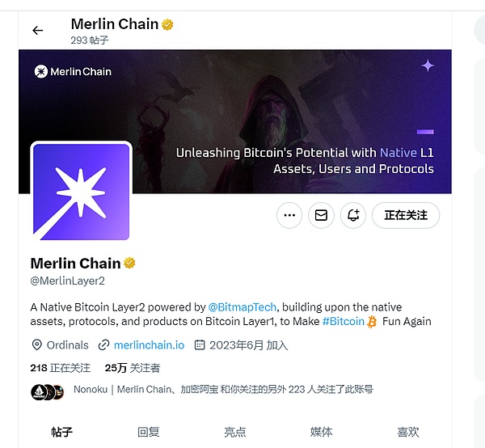Image resolution: width=485 pixels, height=448 pixels.
Task: View the 25万 关注者 followers list
Action: click(x=133, y=367)
